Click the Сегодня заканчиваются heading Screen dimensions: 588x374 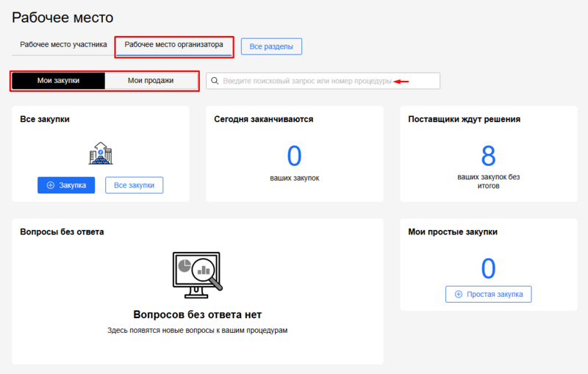264,119
